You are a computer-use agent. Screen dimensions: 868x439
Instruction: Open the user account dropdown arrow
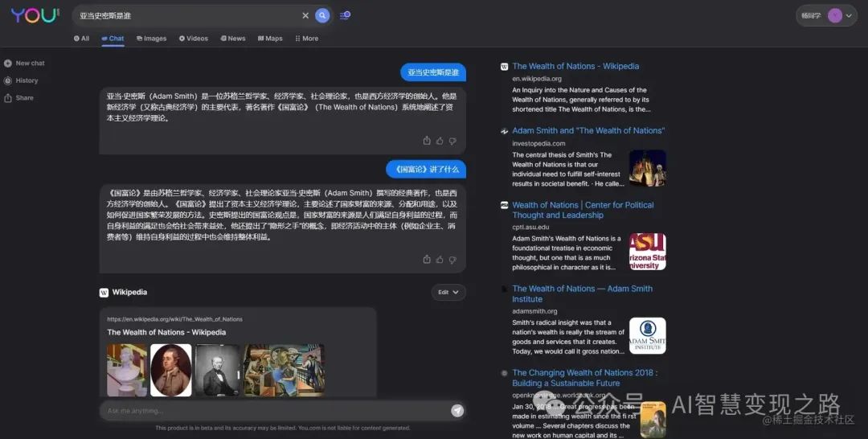coord(849,16)
